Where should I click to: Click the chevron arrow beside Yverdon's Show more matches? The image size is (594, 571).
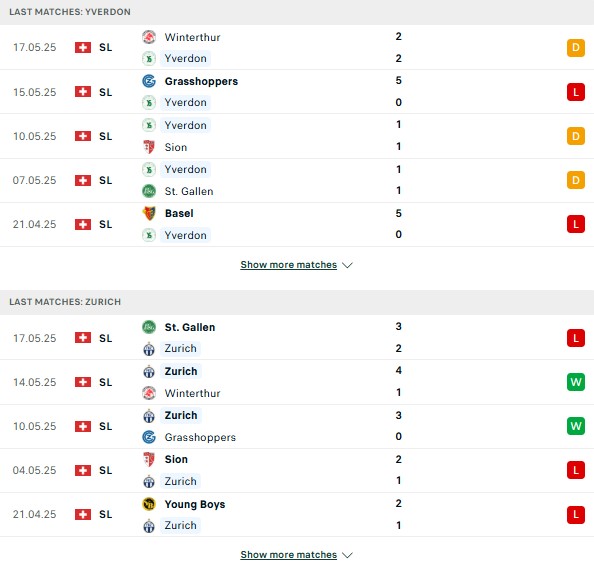click(x=347, y=265)
